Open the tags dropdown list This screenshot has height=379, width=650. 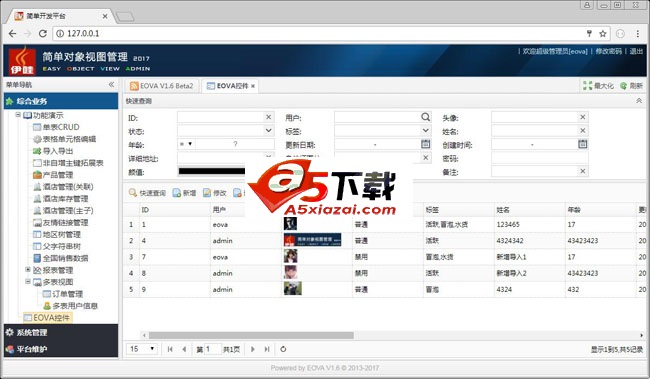(x=425, y=131)
